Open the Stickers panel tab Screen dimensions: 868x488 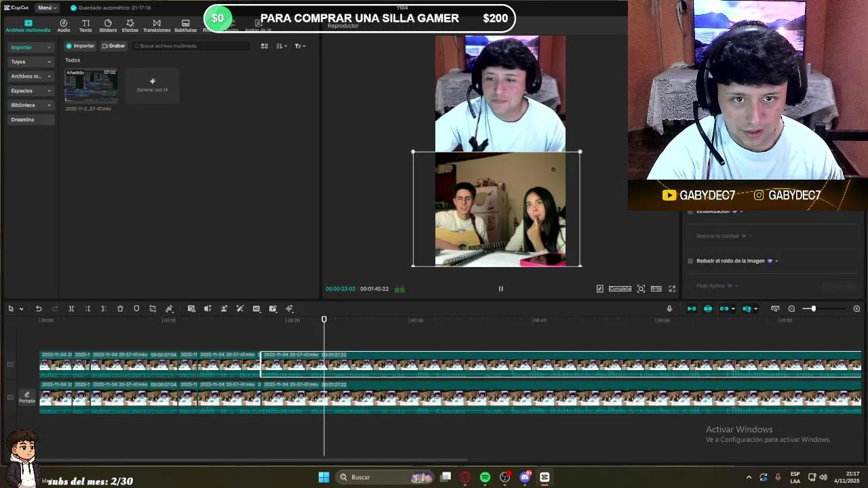click(108, 26)
